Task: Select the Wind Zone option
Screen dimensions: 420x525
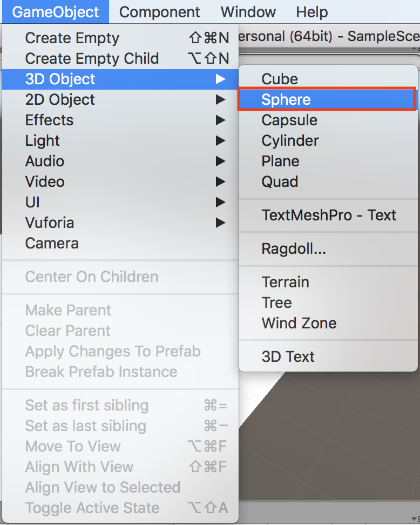Action: coord(299,323)
